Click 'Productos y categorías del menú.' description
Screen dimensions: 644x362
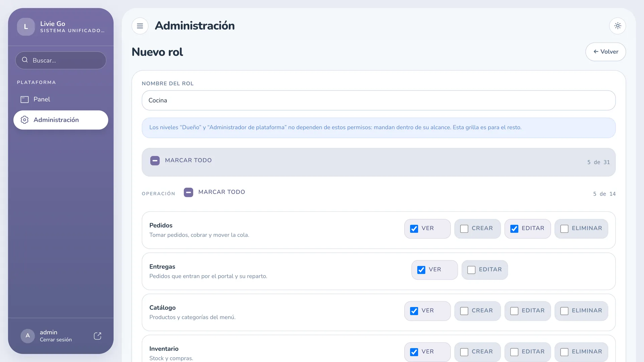point(192,317)
